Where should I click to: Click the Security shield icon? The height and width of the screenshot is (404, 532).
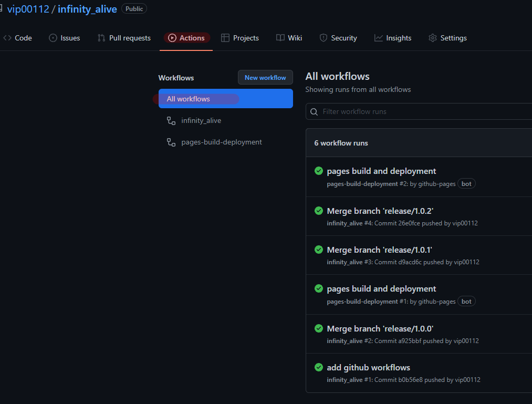point(324,38)
